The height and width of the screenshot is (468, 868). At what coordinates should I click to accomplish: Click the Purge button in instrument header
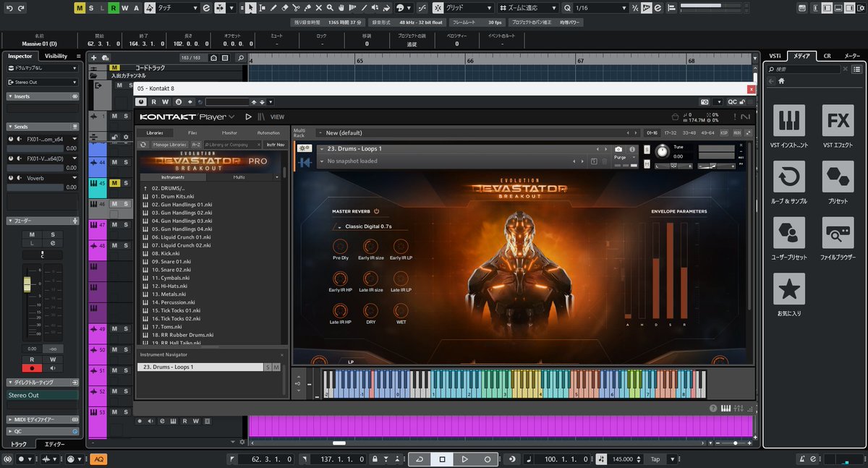pyautogui.click(x=620, y=157)
